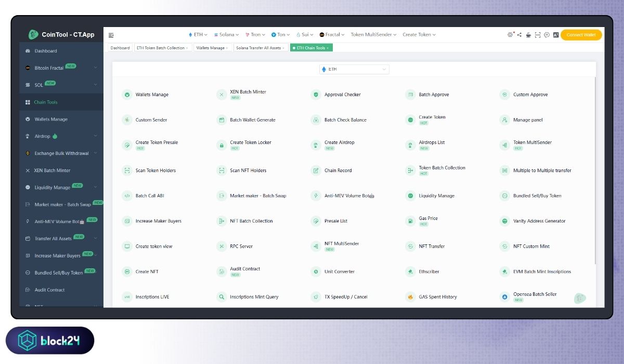The image size is (624, 364).
Task: Open the Ton dropdown menu
Action: pyautogui.click(x=281, y=35)
